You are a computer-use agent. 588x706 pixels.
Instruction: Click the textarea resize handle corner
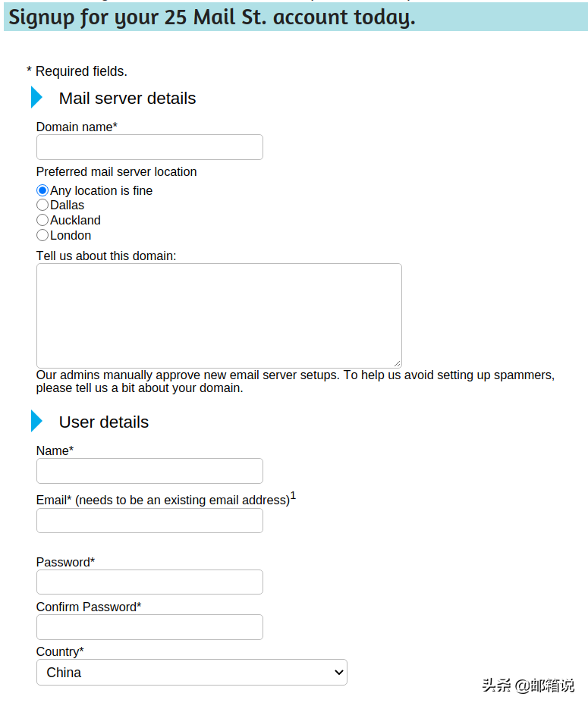tap(397, 363)
